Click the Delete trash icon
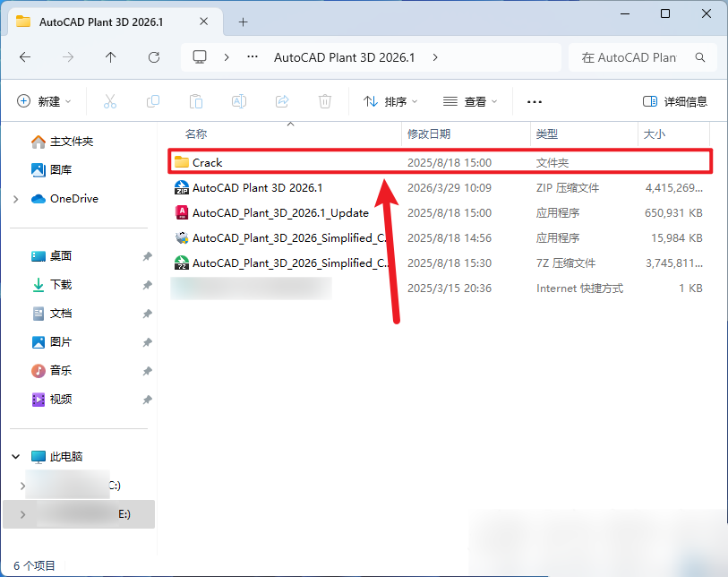The height and width of the screenshot is (577, 728). point(324,101)
